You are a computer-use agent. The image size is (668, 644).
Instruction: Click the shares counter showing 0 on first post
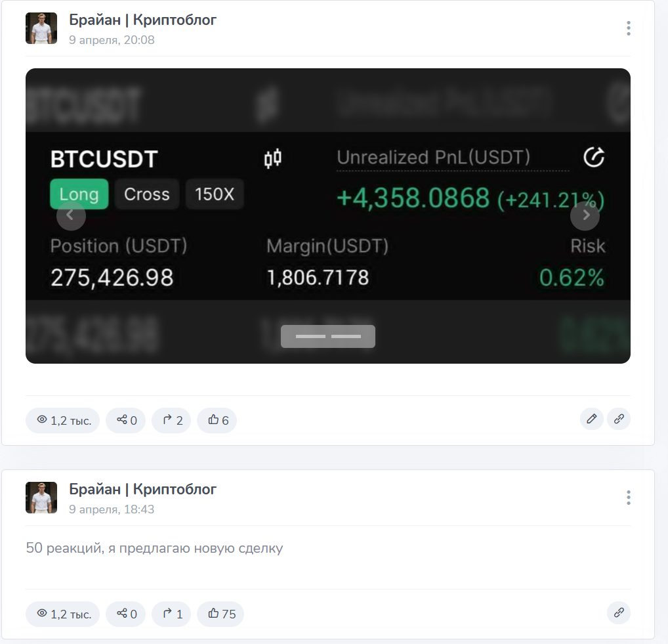126,420
